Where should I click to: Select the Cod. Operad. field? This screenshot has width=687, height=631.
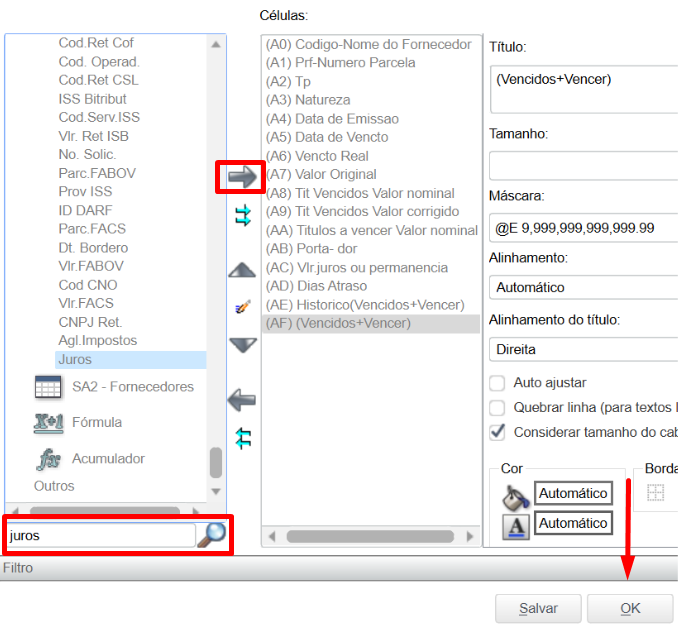99,62
